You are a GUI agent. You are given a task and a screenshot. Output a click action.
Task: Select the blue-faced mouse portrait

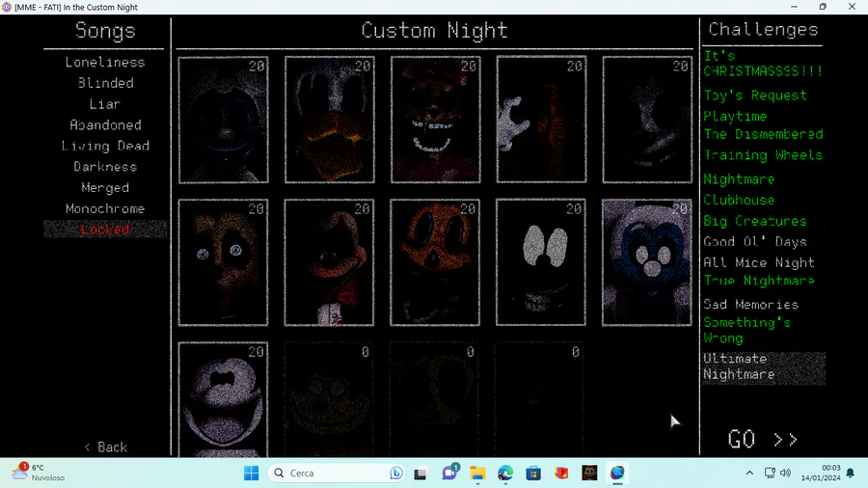647,262
